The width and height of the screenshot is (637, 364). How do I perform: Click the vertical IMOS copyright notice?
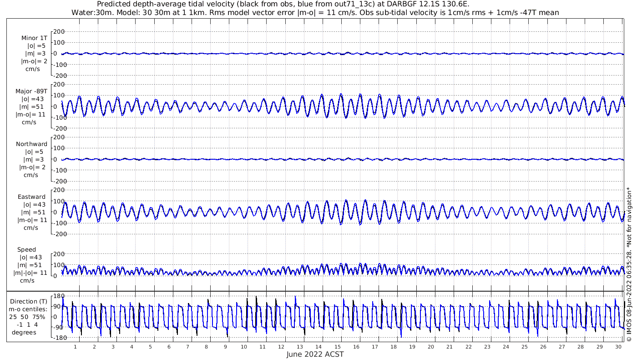[x=629, y=264]
